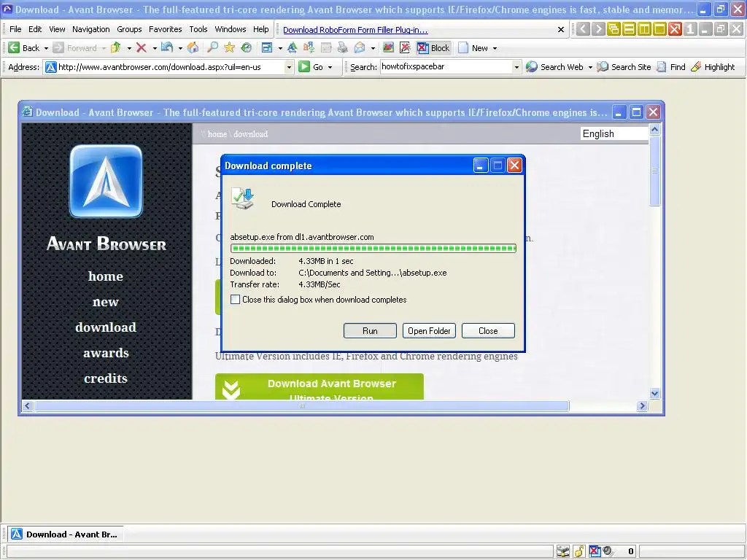This screenshot has height=560, width=747.
Task: Click the Full screen window icon
Action: (267, 47)
